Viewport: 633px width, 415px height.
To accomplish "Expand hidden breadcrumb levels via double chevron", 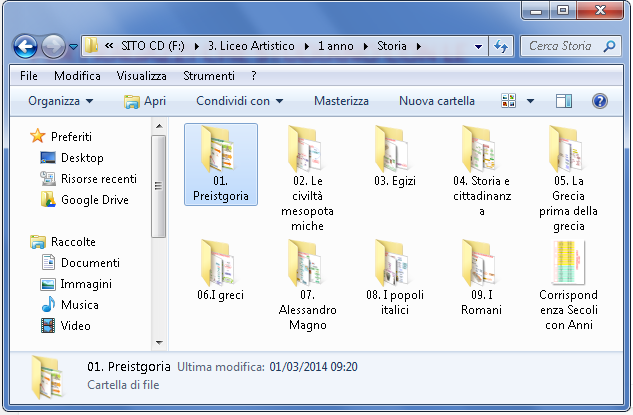I will click(x=109, y=46).
